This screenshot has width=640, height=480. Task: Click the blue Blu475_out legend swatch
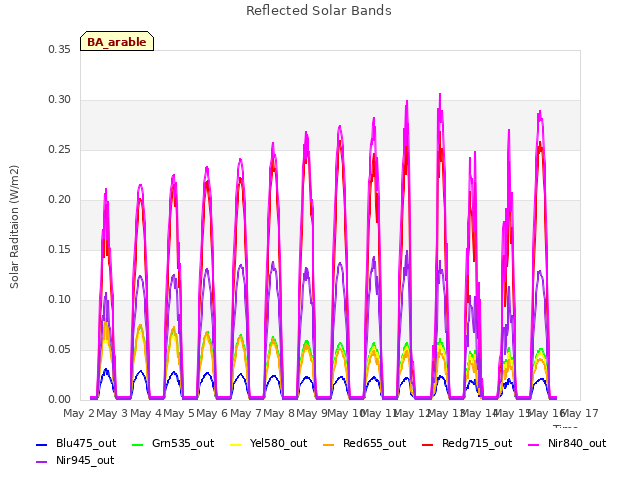pyautogui.click(x=42, y=444)
